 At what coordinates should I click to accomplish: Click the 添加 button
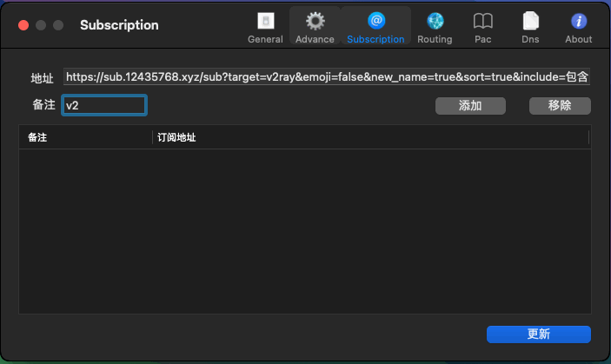coord(470,106)
